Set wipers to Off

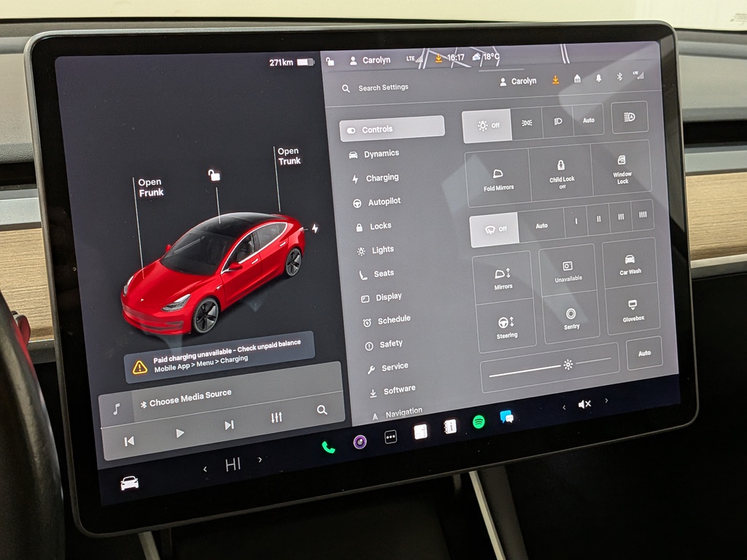[496, 228]
